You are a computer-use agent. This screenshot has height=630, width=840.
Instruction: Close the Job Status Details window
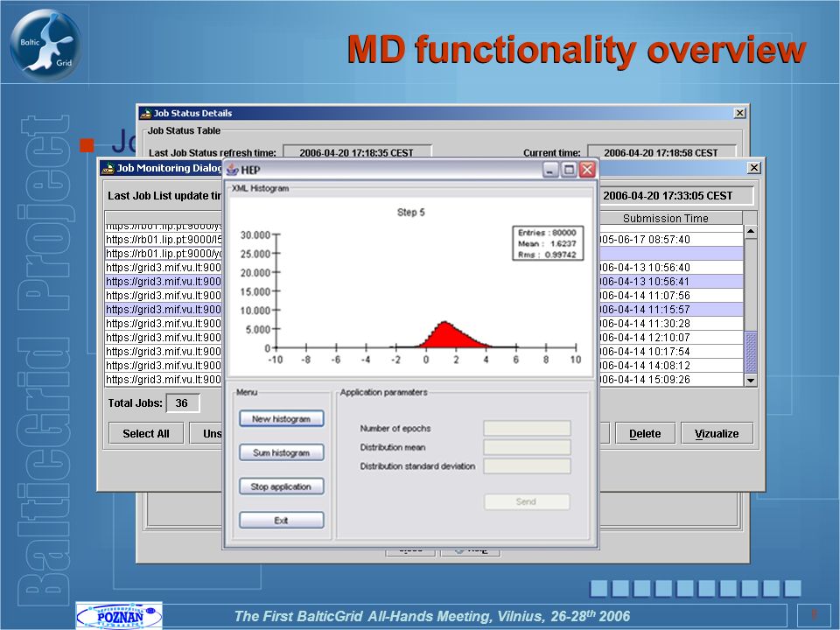click(739, 113)
